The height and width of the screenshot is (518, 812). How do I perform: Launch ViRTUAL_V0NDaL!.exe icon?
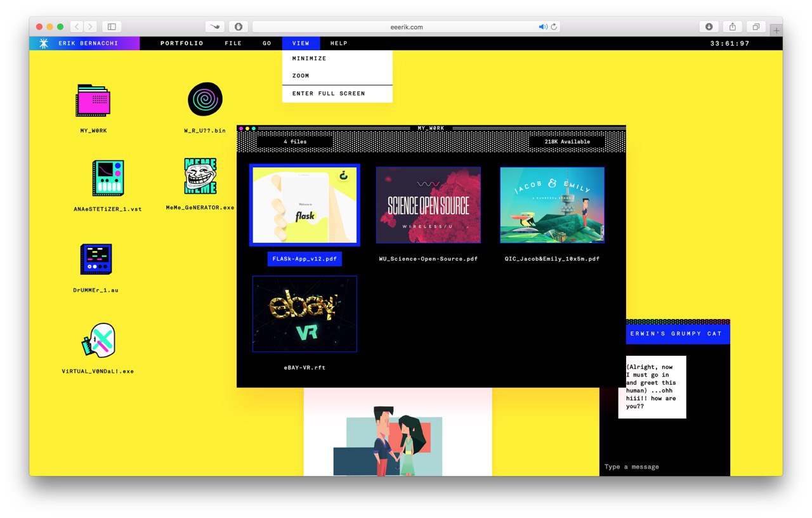[x=98, y=341]
